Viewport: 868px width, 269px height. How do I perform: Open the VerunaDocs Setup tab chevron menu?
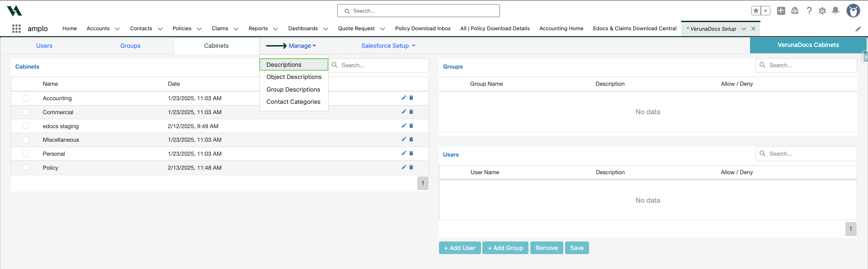pos(744,29)
